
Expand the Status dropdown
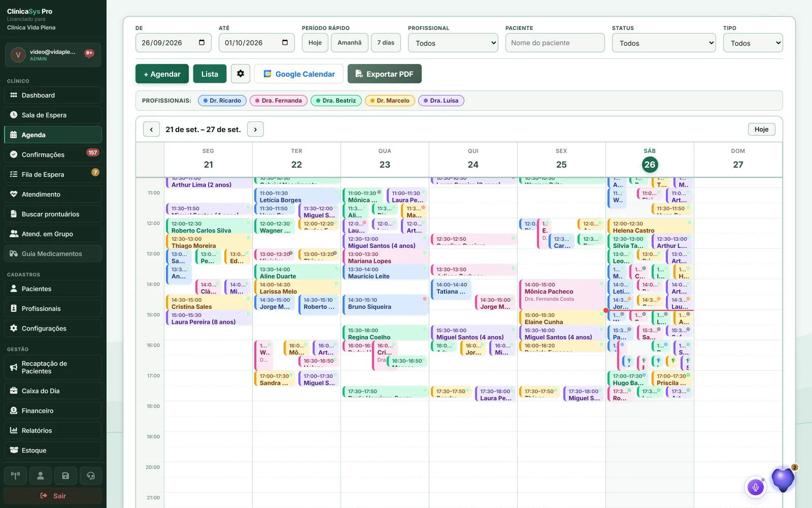664,43
